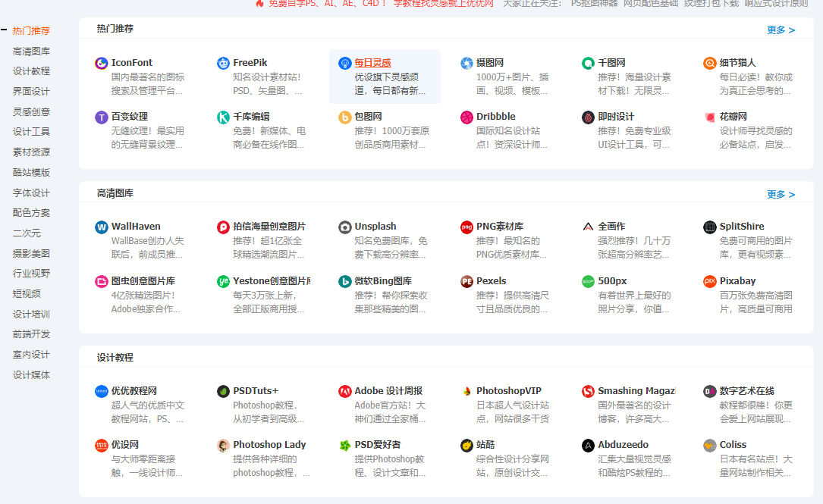Visit the 数字艺术在线 title link
Image resolution: width=823 pixels, height=504 pixels.
[x=746, y=391]
